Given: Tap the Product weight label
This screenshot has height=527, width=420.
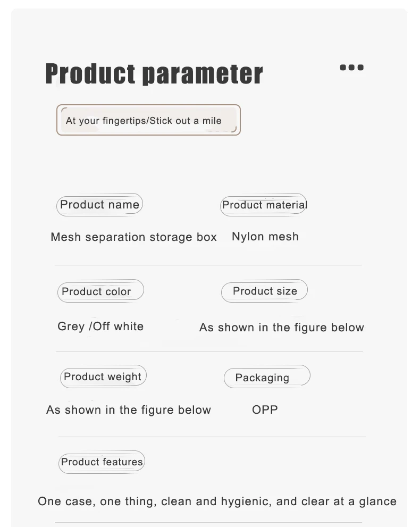Looking at the screenshot, I should pyautogui.click(x=103, y=377).
